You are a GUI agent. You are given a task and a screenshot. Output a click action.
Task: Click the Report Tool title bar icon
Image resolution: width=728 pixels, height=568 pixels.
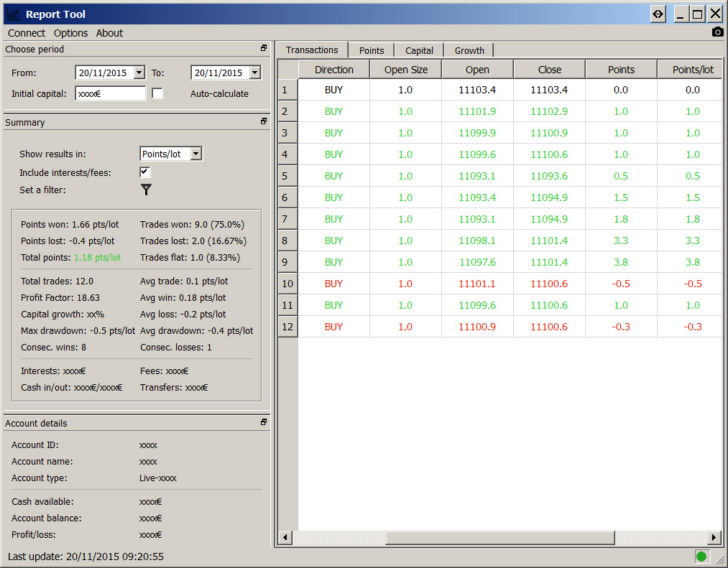[13, 14]
